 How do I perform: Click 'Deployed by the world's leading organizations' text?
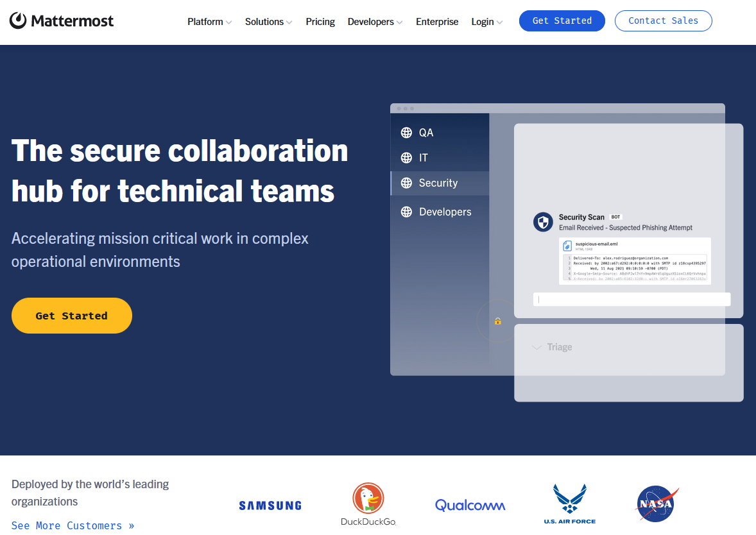tap(90, 493)
